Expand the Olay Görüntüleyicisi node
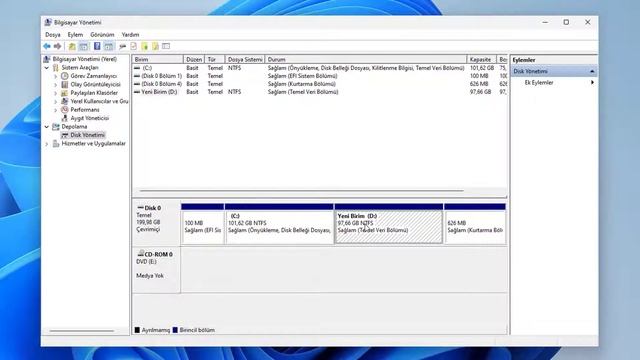 56,84
